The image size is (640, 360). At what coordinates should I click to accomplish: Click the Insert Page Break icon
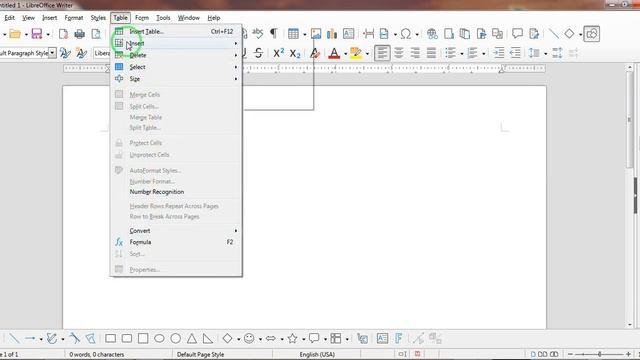[x=369, y=34]
